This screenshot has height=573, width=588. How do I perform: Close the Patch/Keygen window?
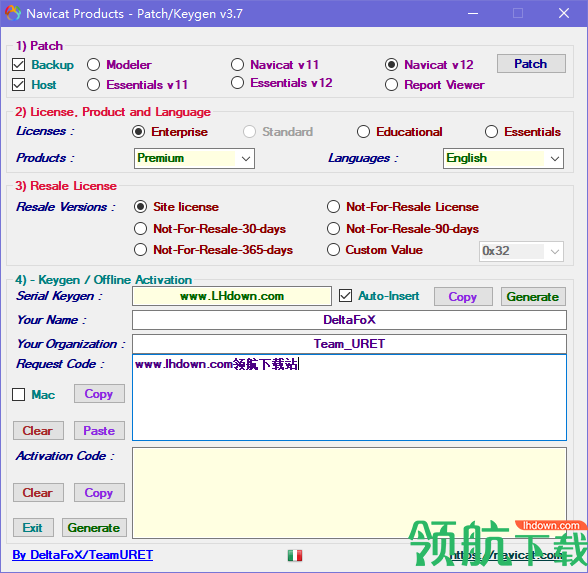(564, 14)
